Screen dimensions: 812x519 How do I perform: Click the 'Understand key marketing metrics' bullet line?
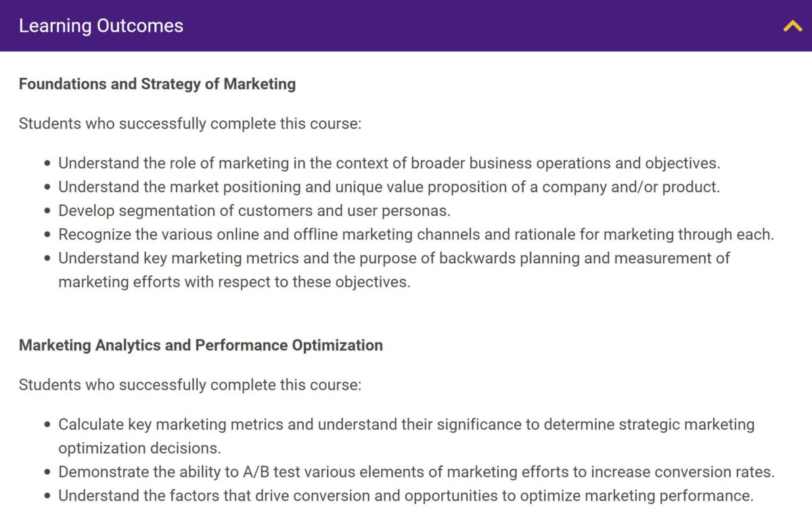click(394, 258)
